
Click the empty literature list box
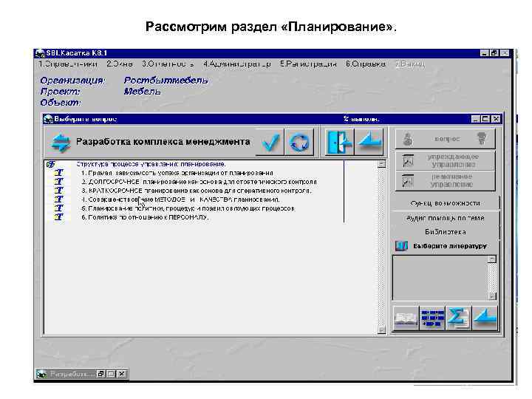click(440, 278)
